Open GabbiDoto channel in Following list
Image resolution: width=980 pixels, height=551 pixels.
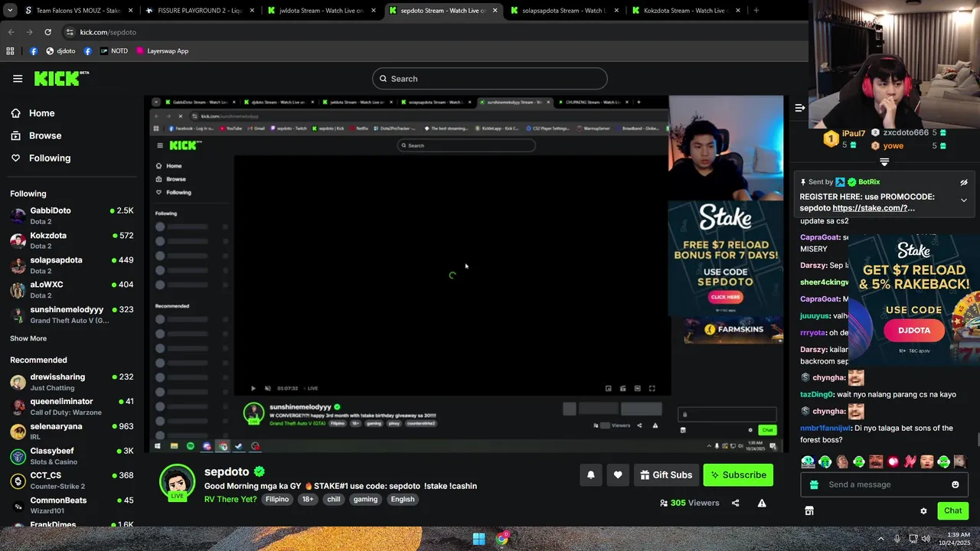tap(72, 216)
